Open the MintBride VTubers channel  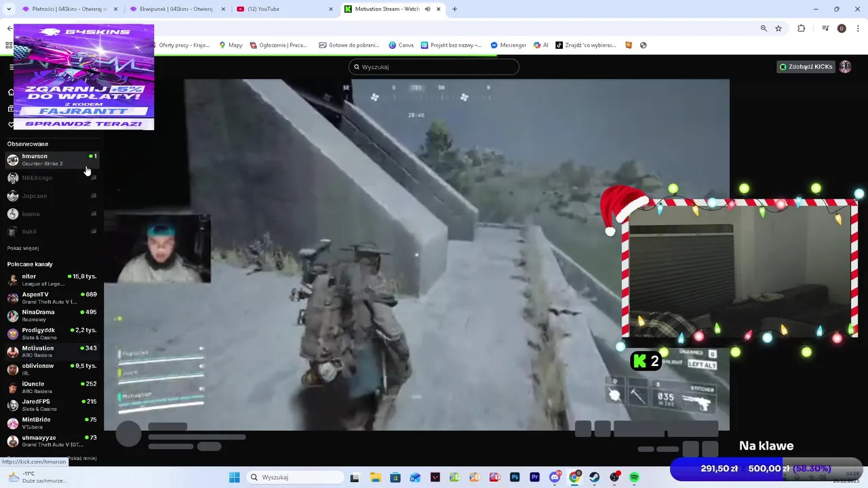(x=52, y=423)
